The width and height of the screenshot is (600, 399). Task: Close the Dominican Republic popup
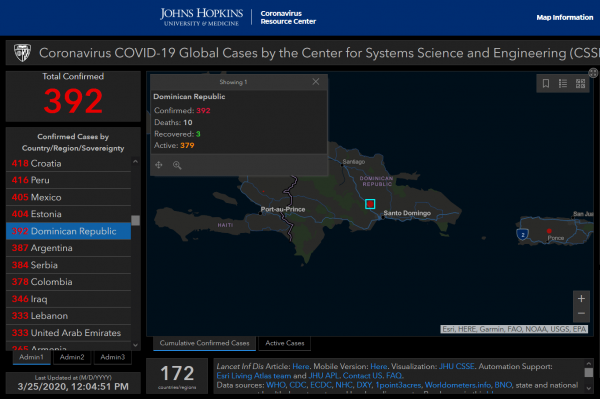(x=316, y=81)
